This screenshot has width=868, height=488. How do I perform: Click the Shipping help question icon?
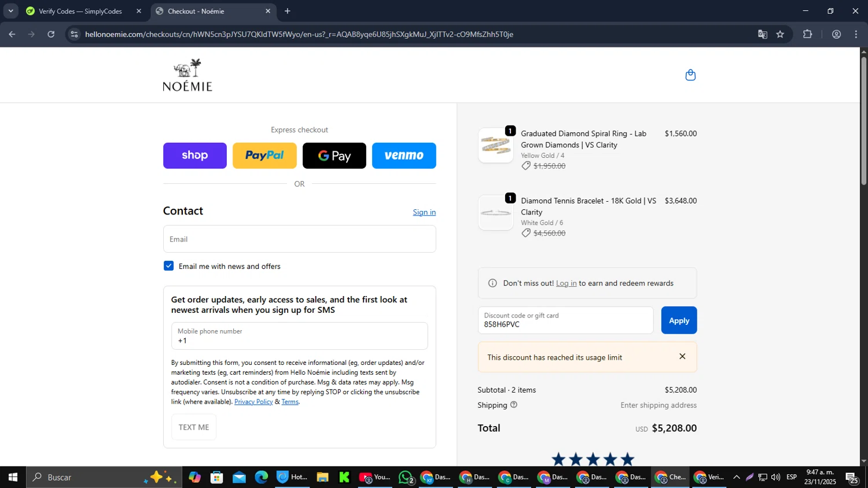click(x=514, y=405)
